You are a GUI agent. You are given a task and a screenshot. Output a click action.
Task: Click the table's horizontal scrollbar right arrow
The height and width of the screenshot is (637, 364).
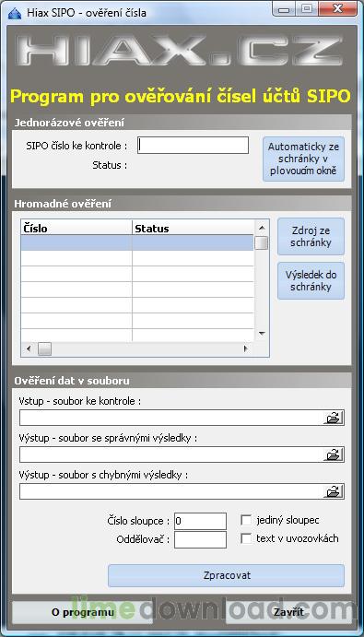[246, 348]
